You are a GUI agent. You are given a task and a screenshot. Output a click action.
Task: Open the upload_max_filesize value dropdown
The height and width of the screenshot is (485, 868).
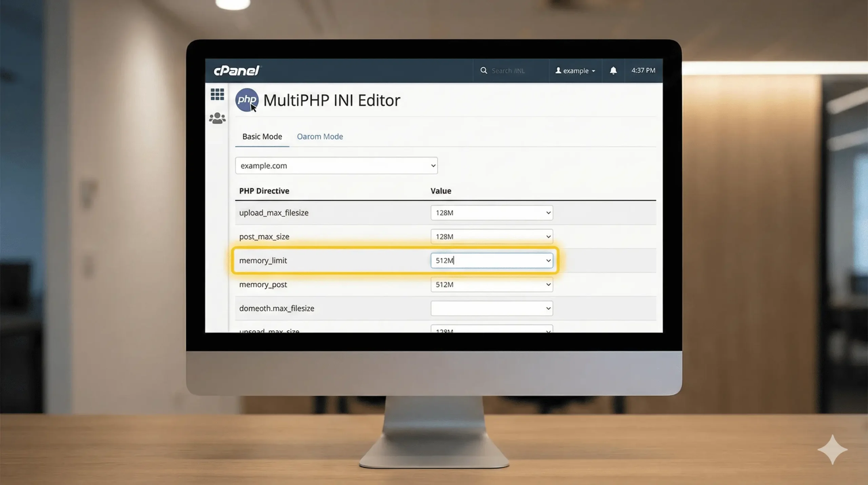point(492,213)
